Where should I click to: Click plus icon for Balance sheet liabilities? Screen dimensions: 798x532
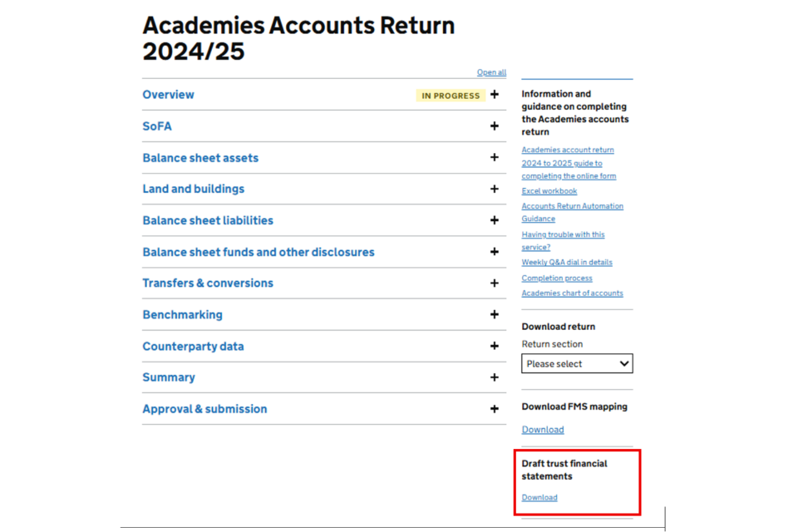click(x=495, y=220)
